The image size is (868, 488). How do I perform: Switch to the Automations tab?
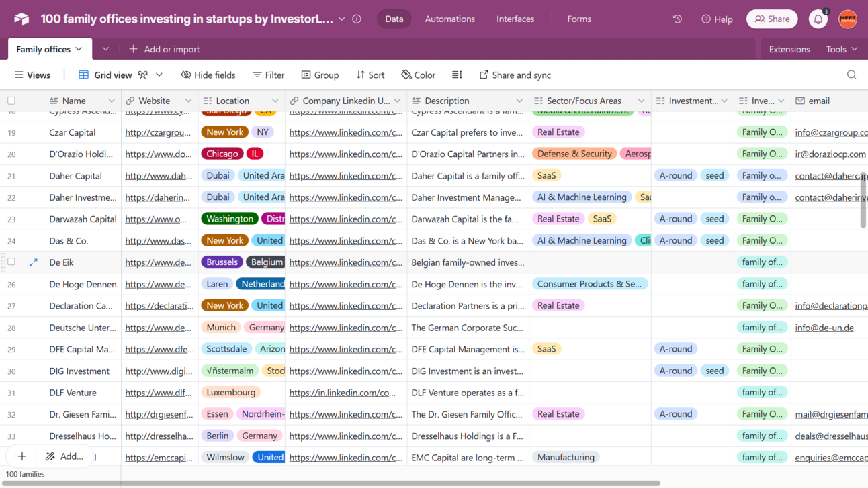449,19
